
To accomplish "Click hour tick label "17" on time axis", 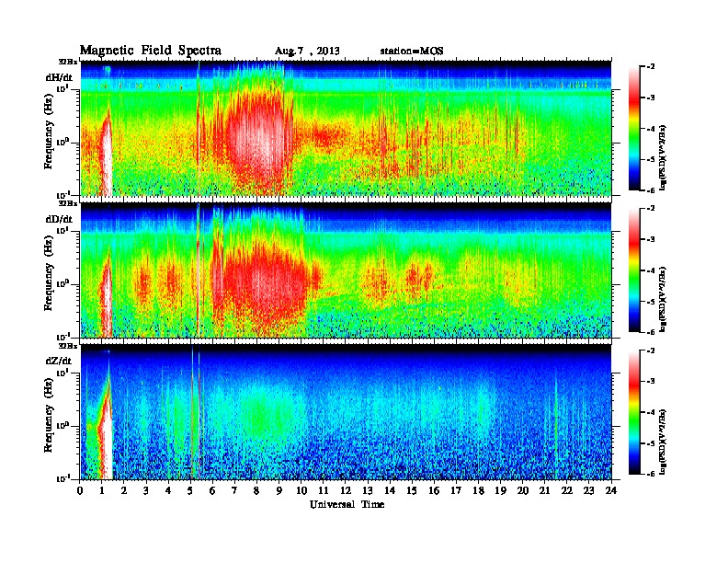I will coord(456,490).
